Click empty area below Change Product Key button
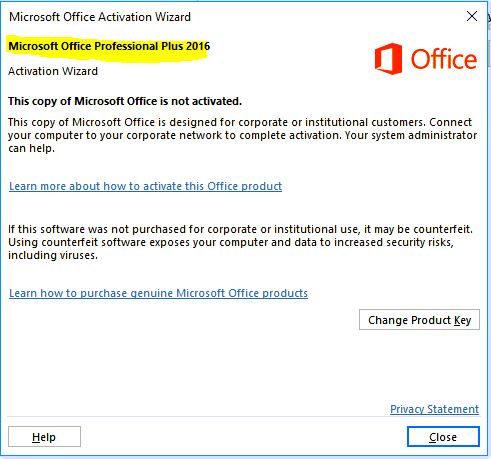The image size is (491, 459). (419, 363)
